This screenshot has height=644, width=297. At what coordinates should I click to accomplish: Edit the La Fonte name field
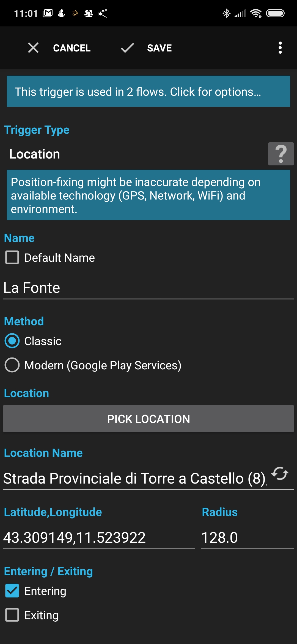click(148, 288)
